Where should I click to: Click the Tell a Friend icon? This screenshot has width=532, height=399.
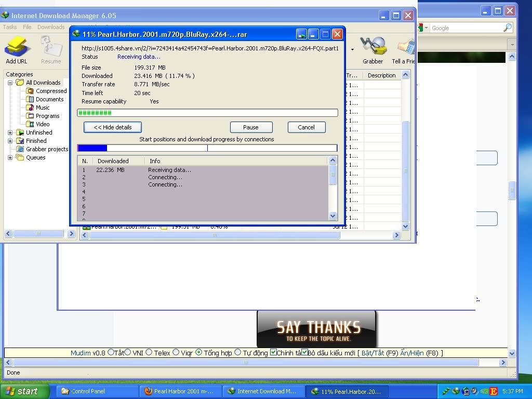tap(403, 50)
